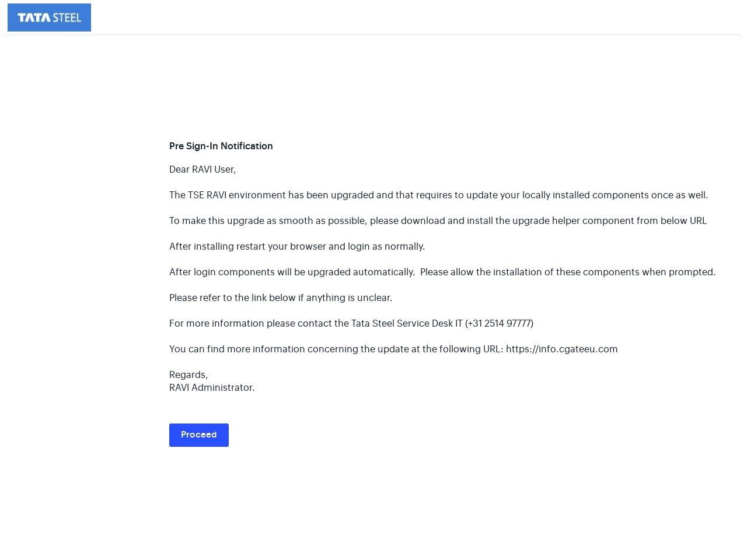The height and width of the screenshot is (560, 747).
Task: Click the Pre Sign-In Notification heading
Action: tap(221, 146)
